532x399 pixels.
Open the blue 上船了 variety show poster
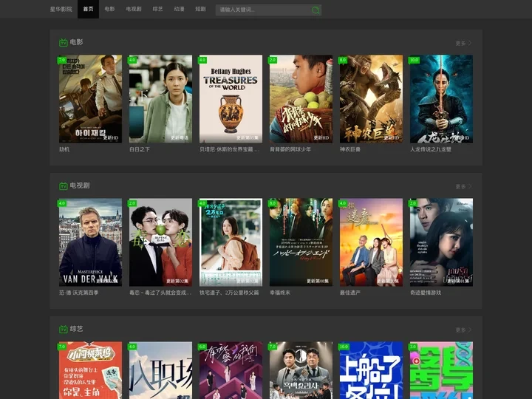click(x=372, y=370)
